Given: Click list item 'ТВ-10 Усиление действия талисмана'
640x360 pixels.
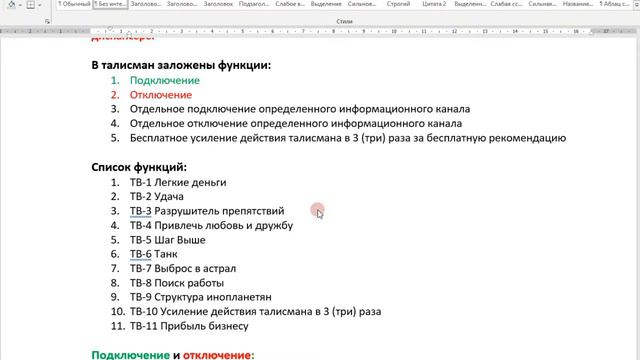Looking at the screenshot, I should (256, 312).
